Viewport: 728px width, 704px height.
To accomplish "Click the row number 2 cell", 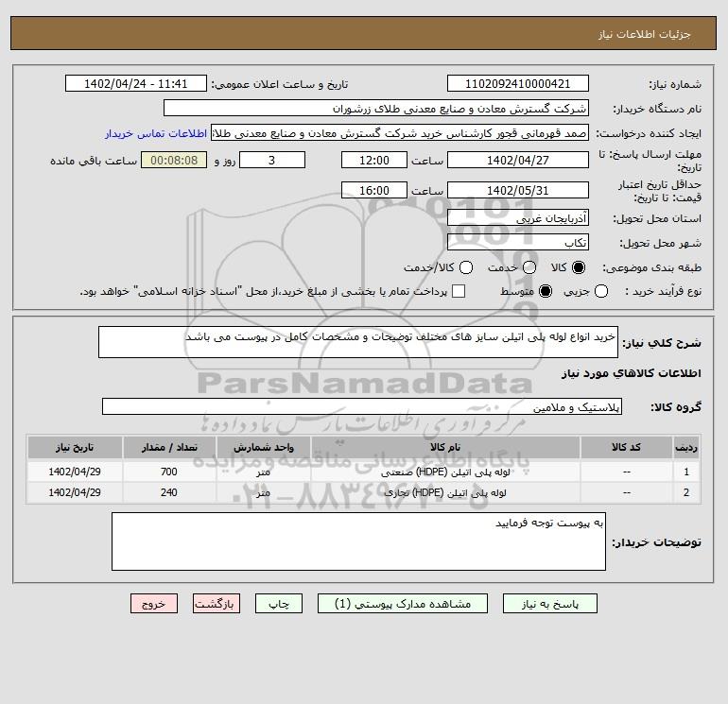I will (x=686, y=493).
